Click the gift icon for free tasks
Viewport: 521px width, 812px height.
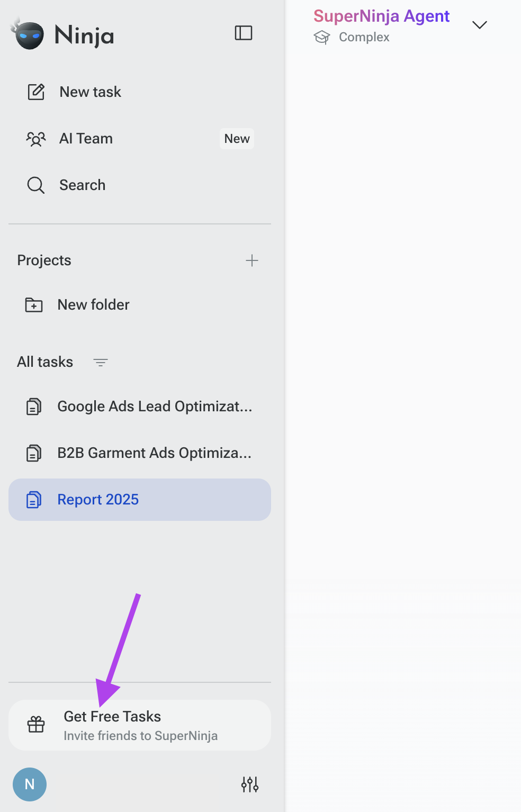36,725
